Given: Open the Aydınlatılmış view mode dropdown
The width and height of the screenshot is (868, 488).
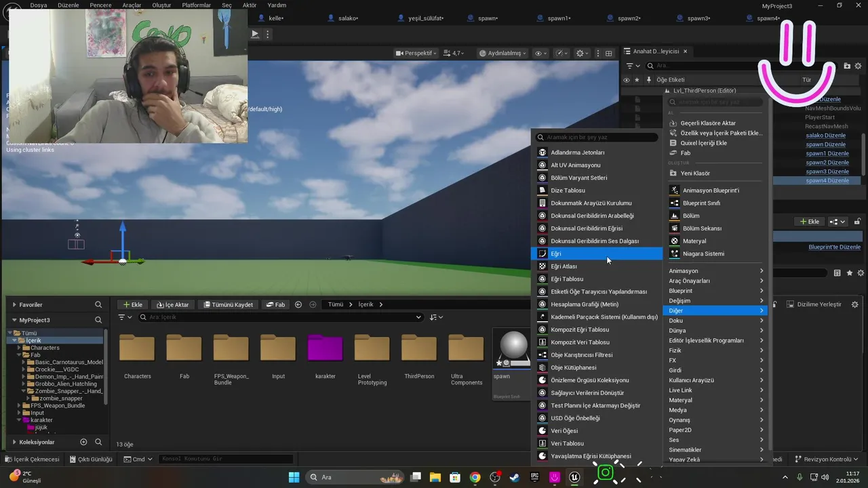Looking at the screenshot, I should point(503,53).
